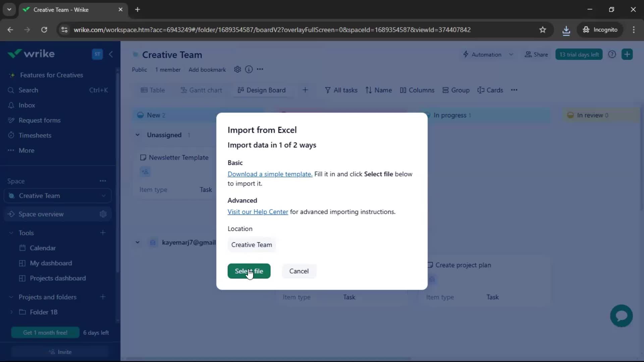Open Calendar tool
This screenshot has height=362, width=644.
pyautogui.click(x=43, y=248)
